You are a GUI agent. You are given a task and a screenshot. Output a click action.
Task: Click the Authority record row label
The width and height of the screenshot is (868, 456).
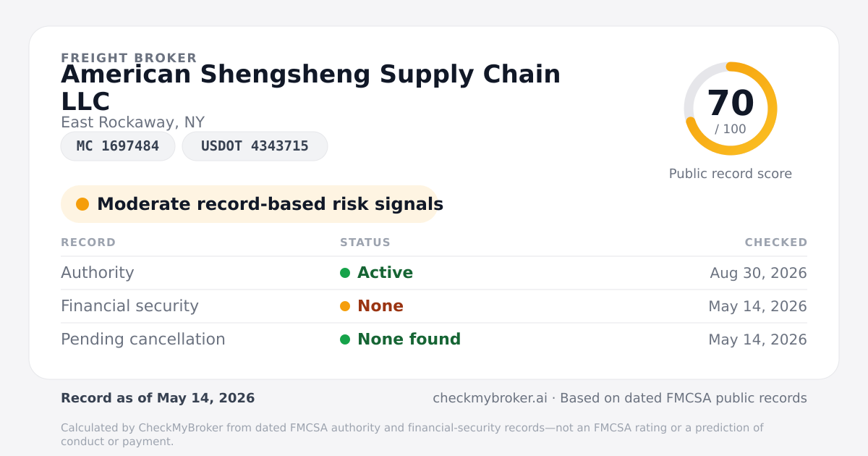(98, 273)
